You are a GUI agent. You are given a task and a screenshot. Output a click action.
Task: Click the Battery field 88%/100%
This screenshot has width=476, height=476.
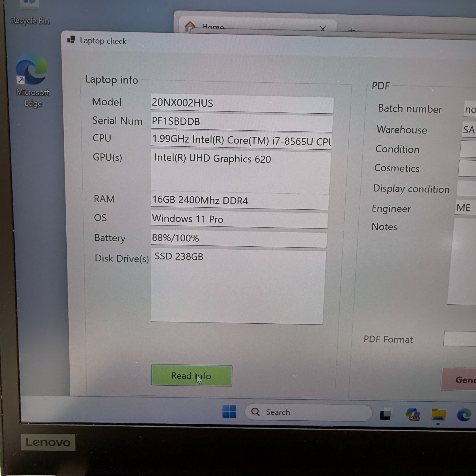[x=239, y=239]
